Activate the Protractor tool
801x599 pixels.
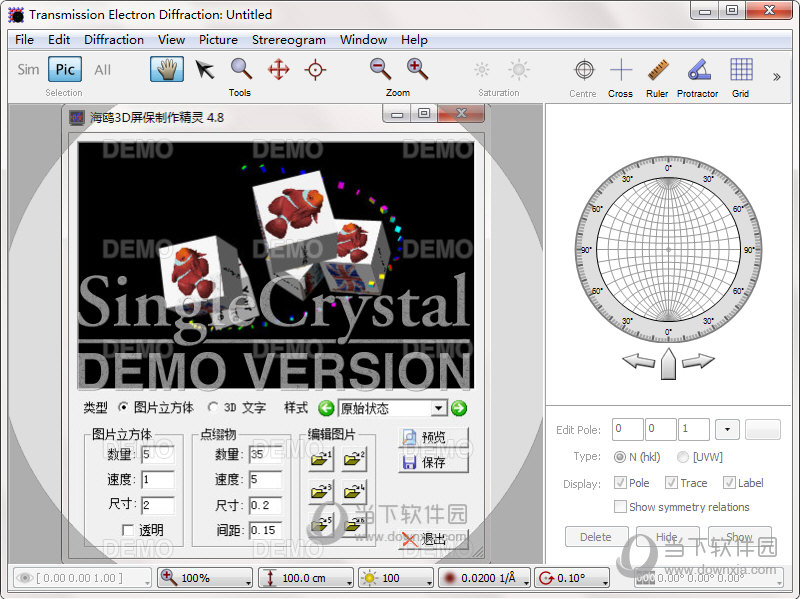[x=699, y=70]
